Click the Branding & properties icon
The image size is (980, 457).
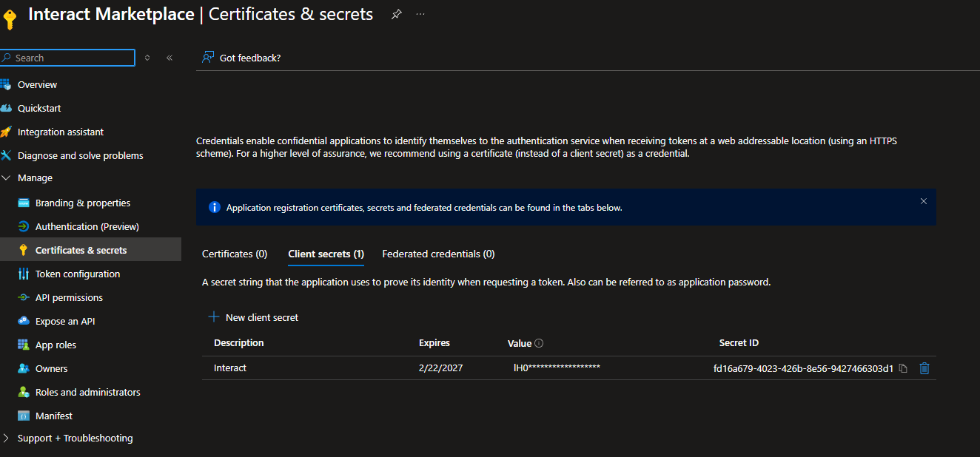coord(23,203)
